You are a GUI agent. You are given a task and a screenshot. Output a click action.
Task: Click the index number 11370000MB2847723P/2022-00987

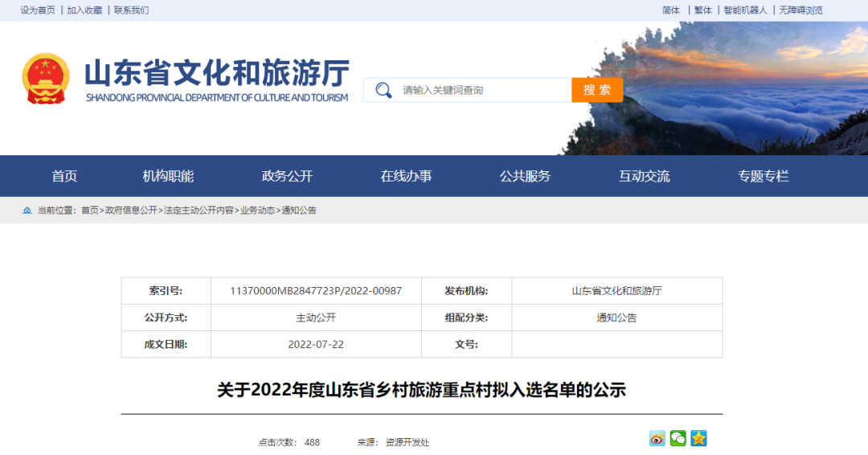(316, 290)
